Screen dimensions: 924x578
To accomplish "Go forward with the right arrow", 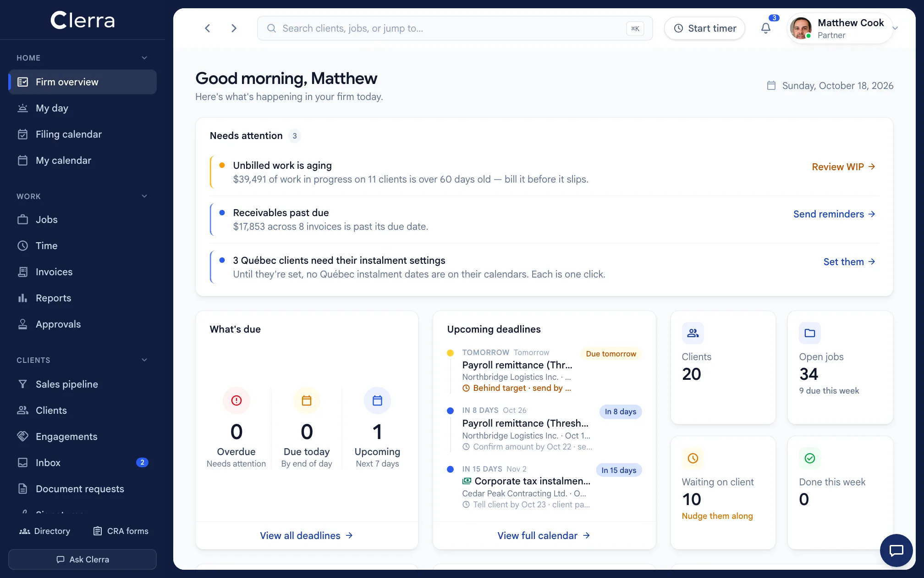I will (234, 28).
